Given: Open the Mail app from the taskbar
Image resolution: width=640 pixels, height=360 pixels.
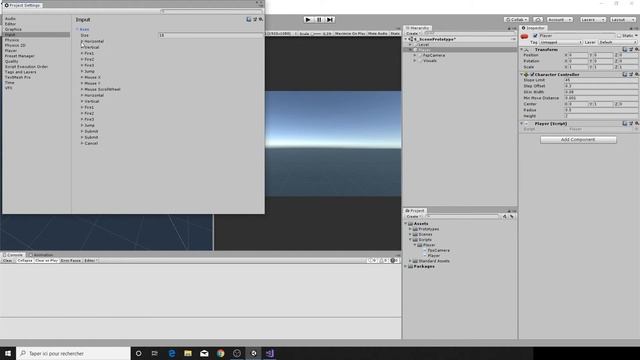Looking at the screenshot, I should 204,353.
